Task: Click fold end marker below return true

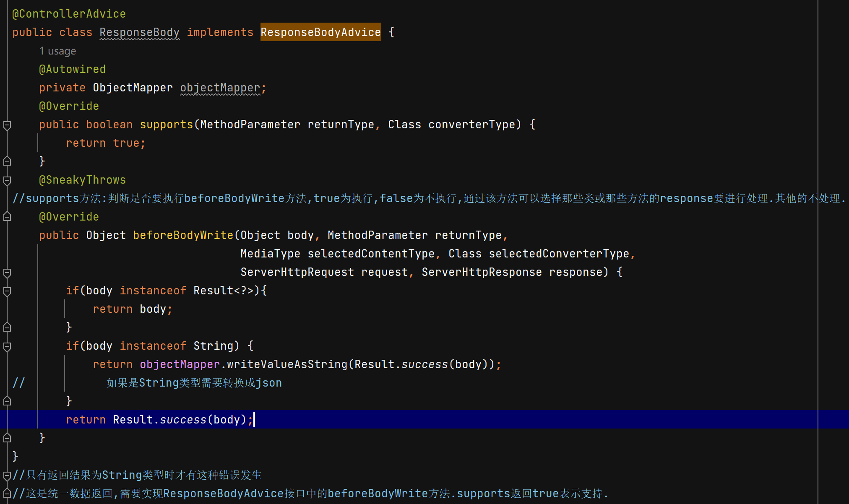Action: point(7,161)
